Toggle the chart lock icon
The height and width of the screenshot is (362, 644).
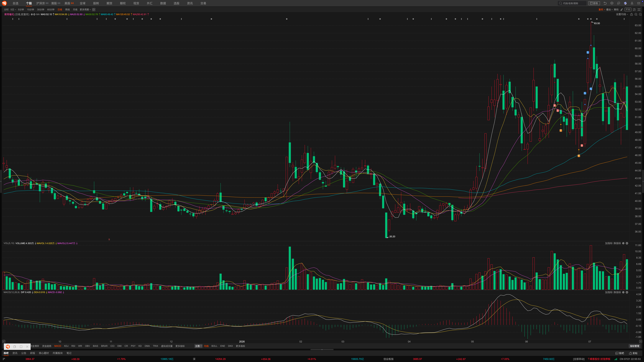632,14
